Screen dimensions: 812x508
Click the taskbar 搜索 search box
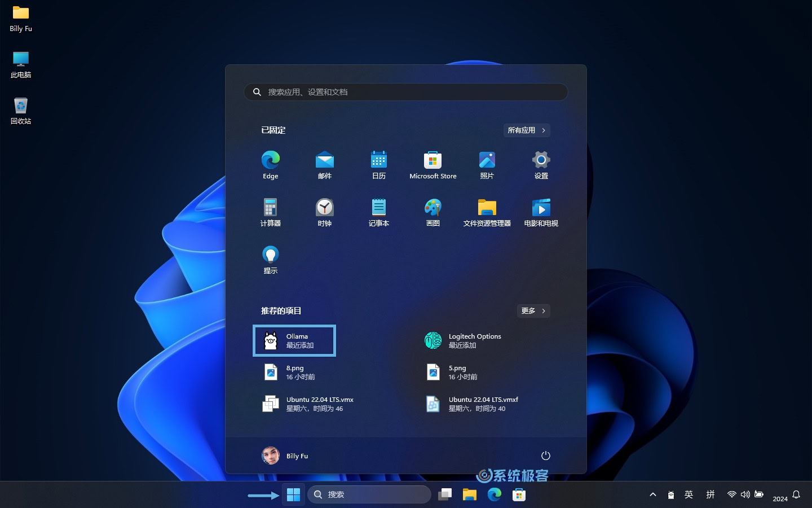[369, 494]
